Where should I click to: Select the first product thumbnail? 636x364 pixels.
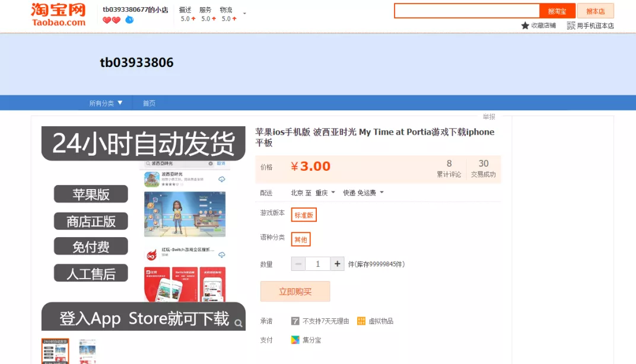click(x=55, y=351)
